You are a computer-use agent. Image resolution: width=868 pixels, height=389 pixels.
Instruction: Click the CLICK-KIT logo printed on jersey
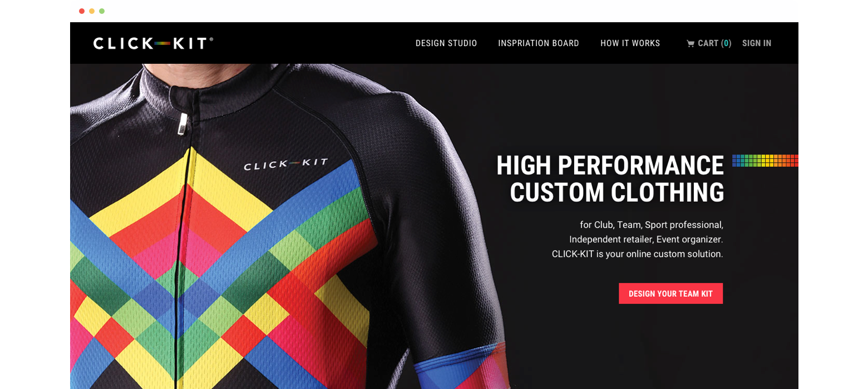[x=286, y=164]
